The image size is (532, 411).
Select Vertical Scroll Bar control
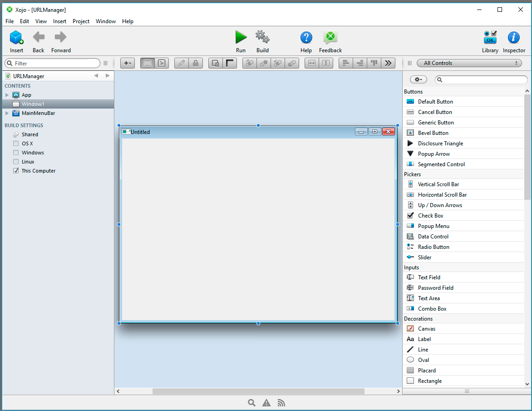click(463, 184)
